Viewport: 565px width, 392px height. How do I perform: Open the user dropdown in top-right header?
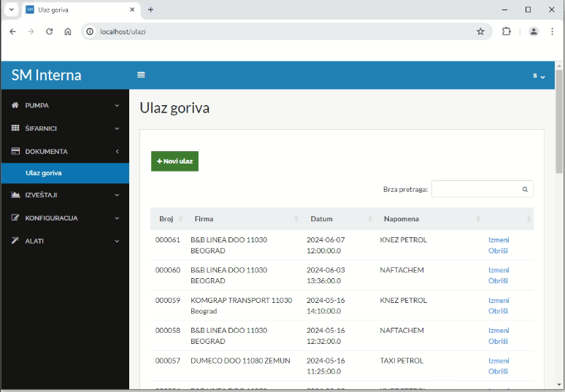(539, 76)
